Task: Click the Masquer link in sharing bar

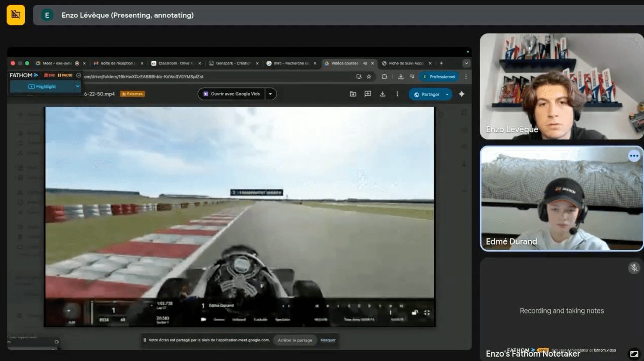Action: [328, 340]
